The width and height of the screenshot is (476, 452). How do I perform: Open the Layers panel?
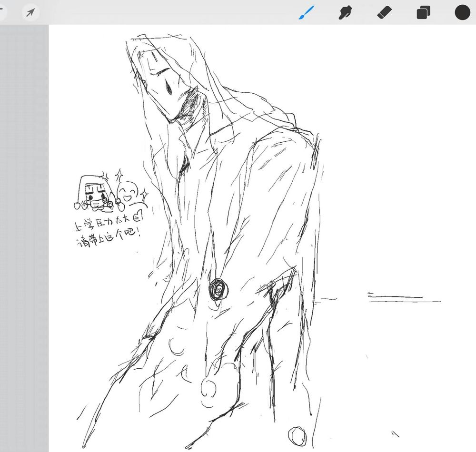click(423, 13)
